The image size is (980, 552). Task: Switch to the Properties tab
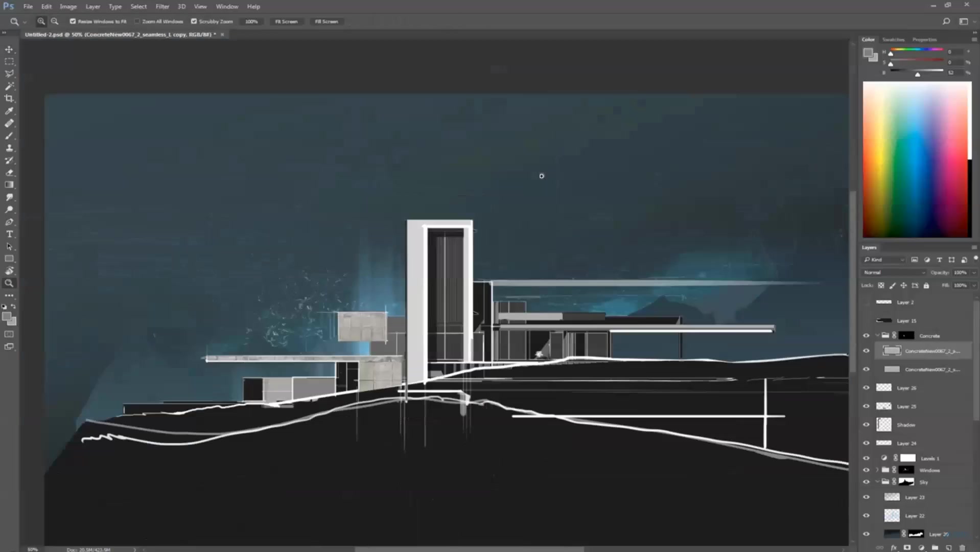pos(924,39)
